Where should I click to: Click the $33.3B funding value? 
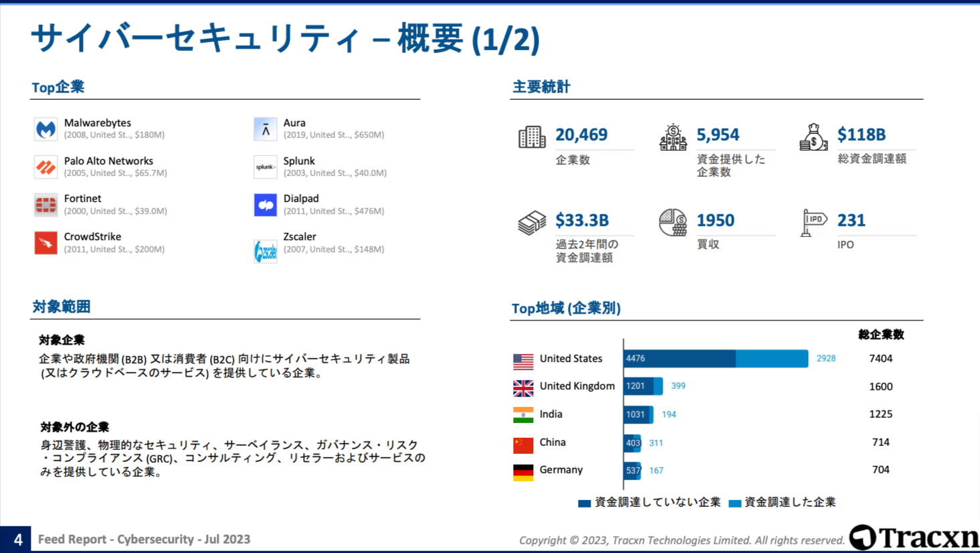pyautogui.click(x=582, y=220)
